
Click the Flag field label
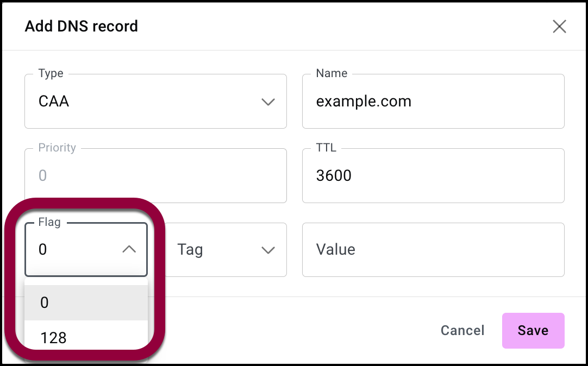point(51,222)
